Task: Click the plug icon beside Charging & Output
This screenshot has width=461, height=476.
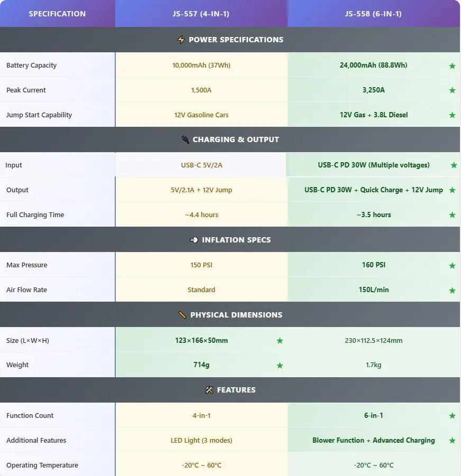Action: [185, 139]
